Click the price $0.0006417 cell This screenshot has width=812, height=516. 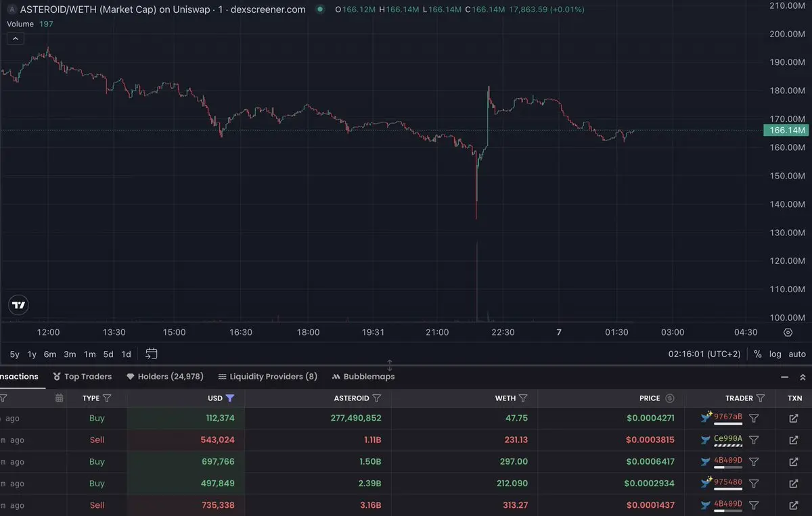[650, 462]
